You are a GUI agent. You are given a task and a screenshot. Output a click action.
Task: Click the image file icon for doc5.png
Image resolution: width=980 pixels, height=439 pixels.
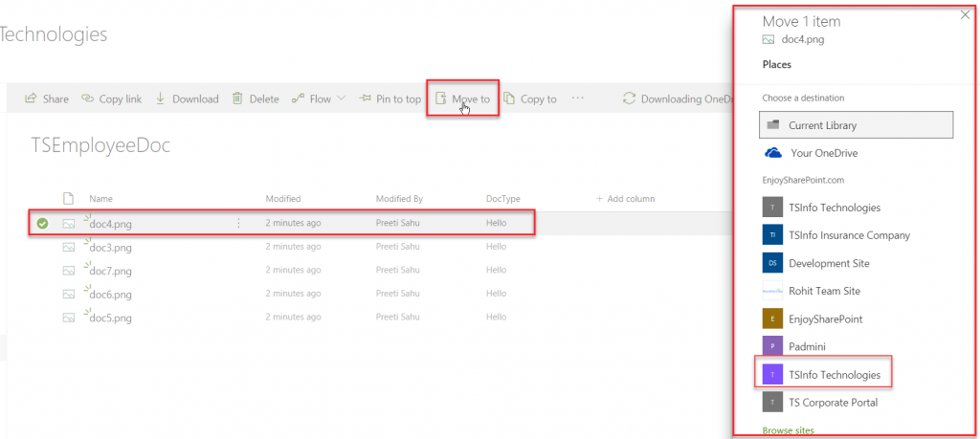(69, 318)
